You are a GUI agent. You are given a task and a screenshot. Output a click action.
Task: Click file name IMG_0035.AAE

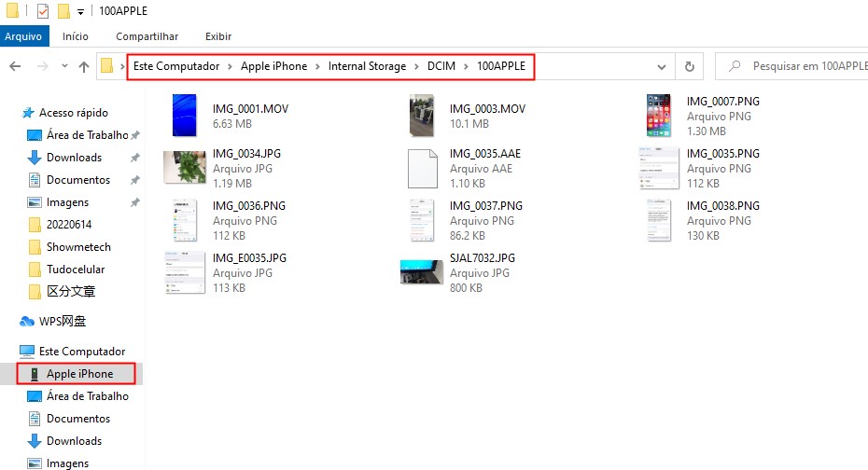pos(485,153)
